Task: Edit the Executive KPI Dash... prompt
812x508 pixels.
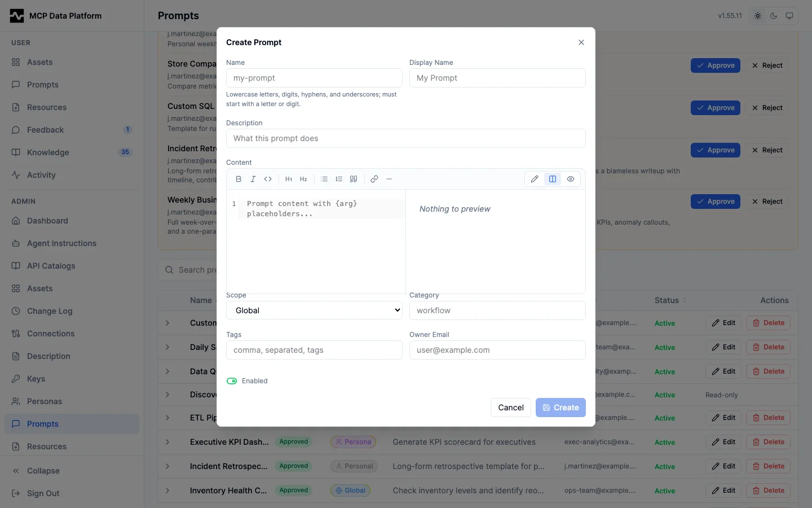Action: pyautogui.click(x=723, y=442)
